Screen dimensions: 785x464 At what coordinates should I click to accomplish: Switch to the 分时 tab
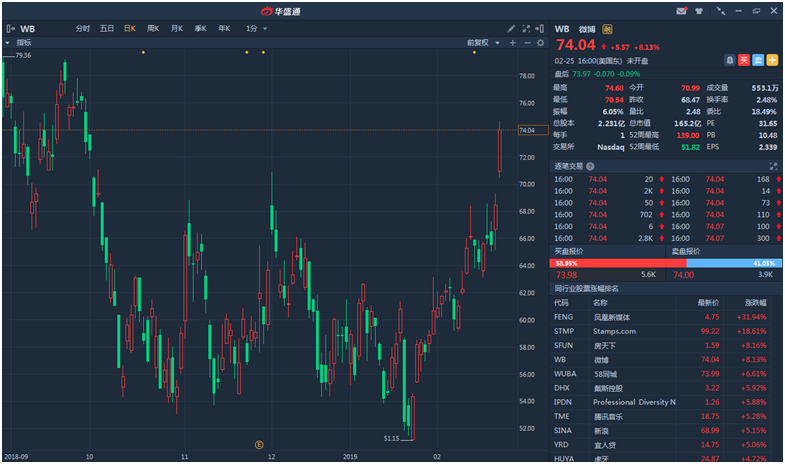(83, 29)
